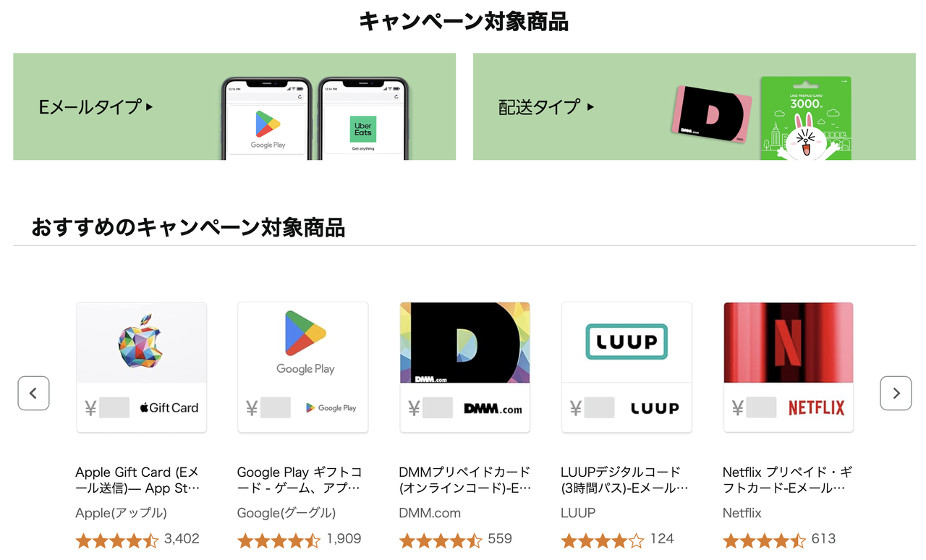Viewport: 926px width, 560px height.
Task: Tap the Google Play phone image in banner
Action: coord(268,119)
